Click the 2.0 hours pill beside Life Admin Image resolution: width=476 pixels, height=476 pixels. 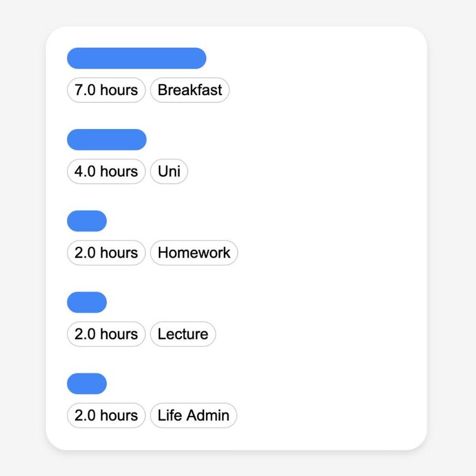[107, 415]
